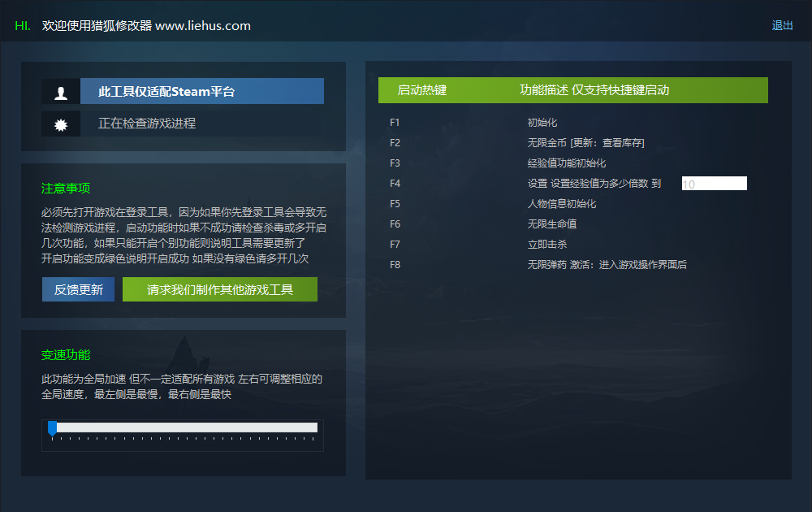Click the 注意事项 heading
Image resolution: width=812 pixels, height=512 pixels.
66,188
